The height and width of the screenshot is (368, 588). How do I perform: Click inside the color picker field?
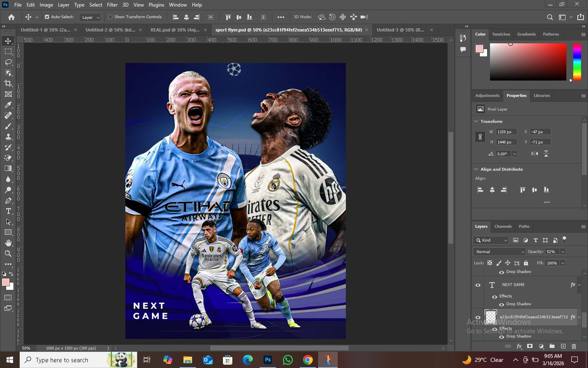(528, 62)
